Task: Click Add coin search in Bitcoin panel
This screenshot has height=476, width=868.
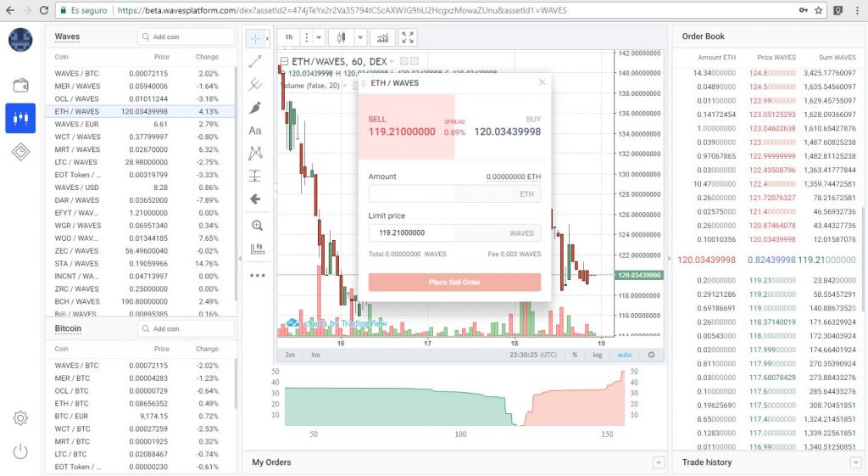Action: click(x=186, y=328)
